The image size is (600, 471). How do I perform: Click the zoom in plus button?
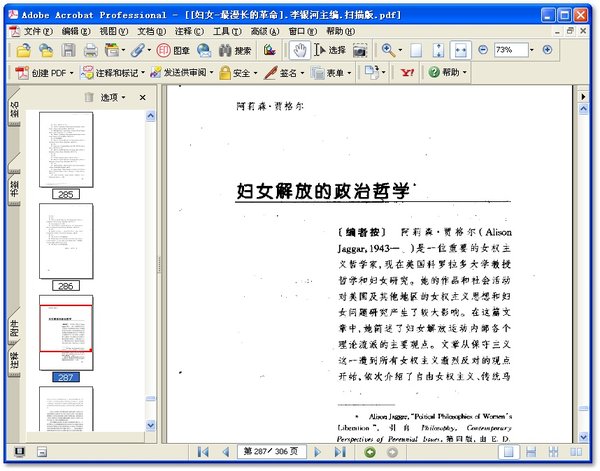[x=548, y=50]
